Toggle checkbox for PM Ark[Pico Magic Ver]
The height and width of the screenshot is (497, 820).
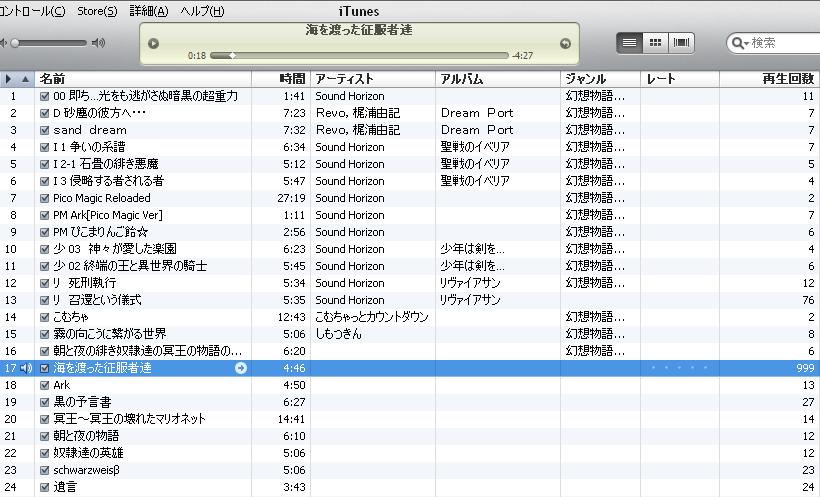44,215
